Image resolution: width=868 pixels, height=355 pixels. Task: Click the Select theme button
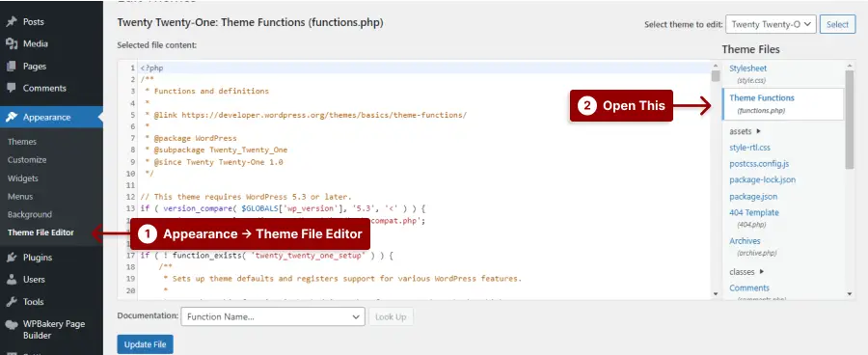[x=837, y=24]
